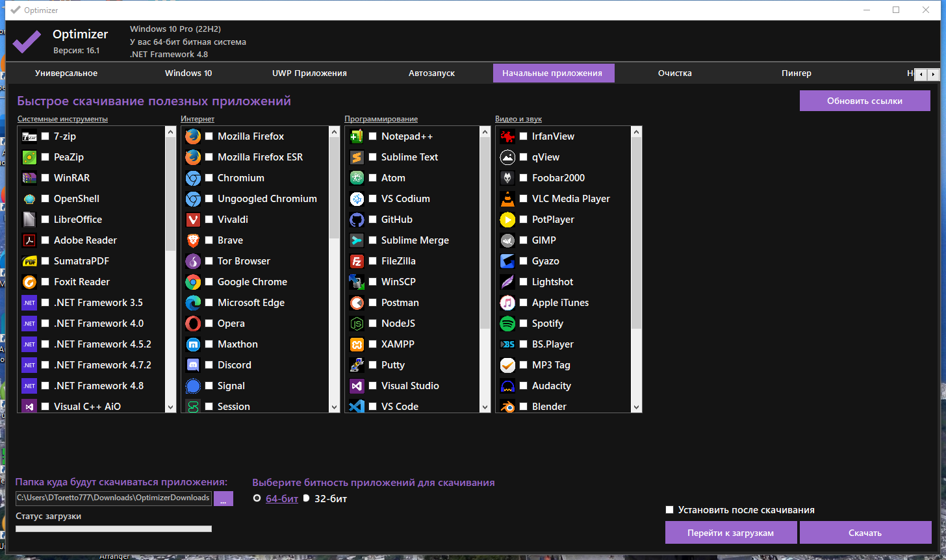Screen dimensions: 946x560
Task: Click the Mozilla Firefox icon
Action: point(193,136)
